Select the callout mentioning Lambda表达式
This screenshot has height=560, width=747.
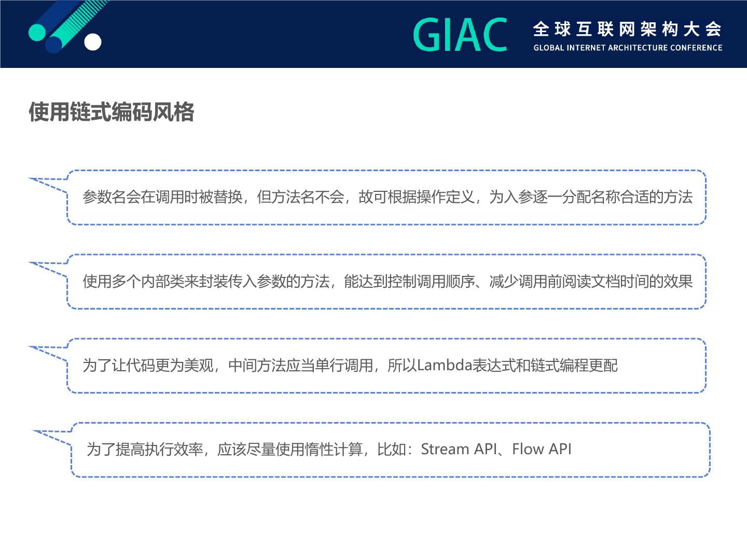(386, 366)
